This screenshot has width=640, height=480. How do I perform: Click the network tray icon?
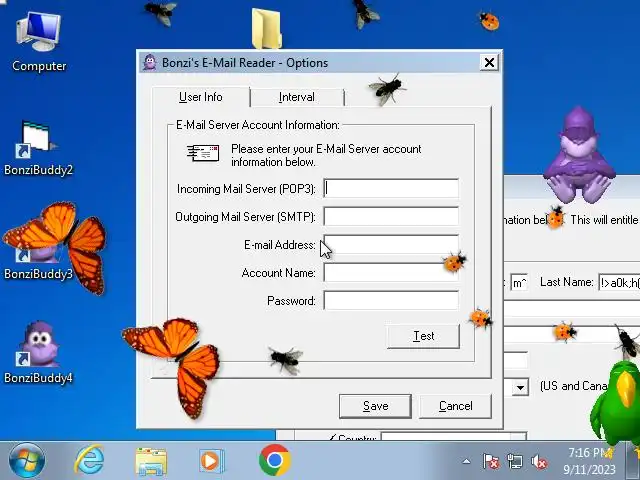(x=515, y=462)
